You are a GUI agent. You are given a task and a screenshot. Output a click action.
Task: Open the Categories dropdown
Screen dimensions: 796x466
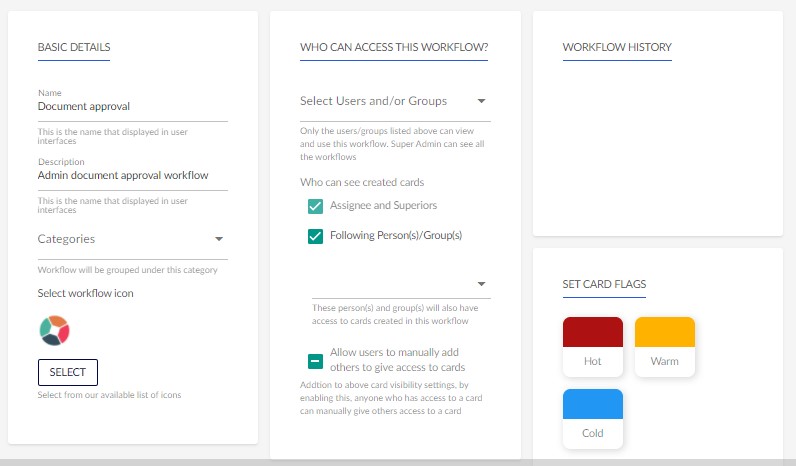(x=132, y=239)
